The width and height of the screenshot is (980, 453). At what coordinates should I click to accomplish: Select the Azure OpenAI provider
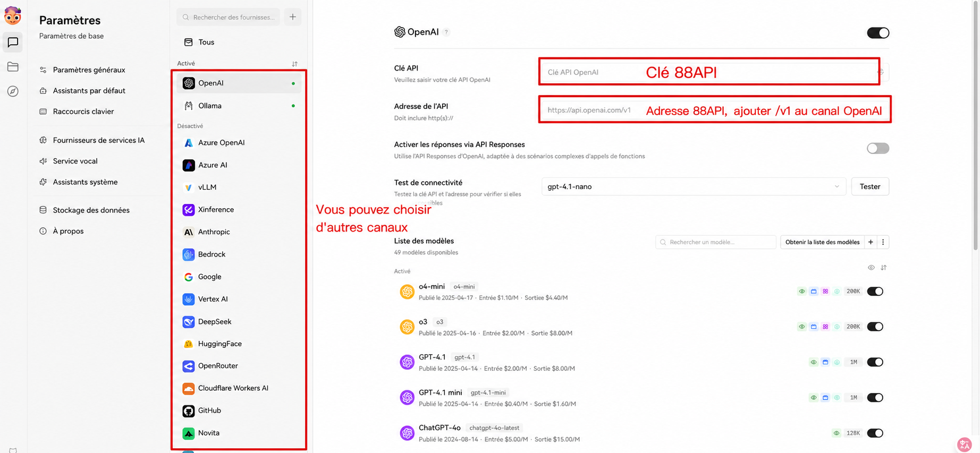click(x=239, y=142)
